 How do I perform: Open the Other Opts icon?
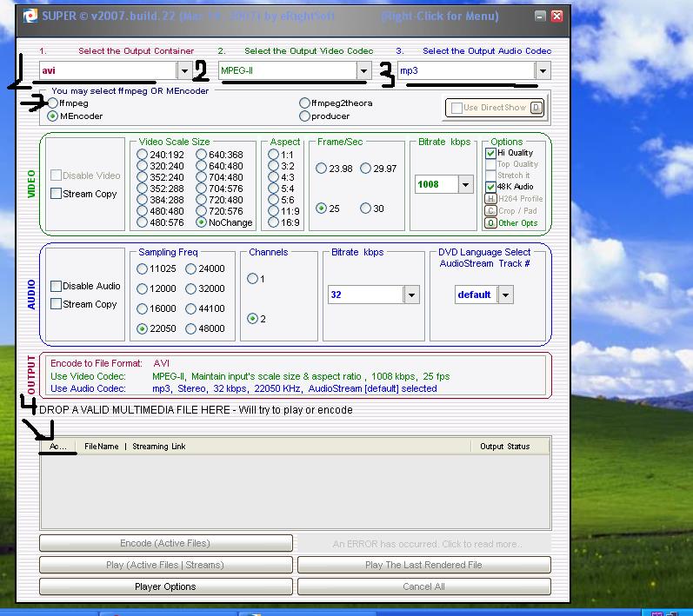coord(490,223)
